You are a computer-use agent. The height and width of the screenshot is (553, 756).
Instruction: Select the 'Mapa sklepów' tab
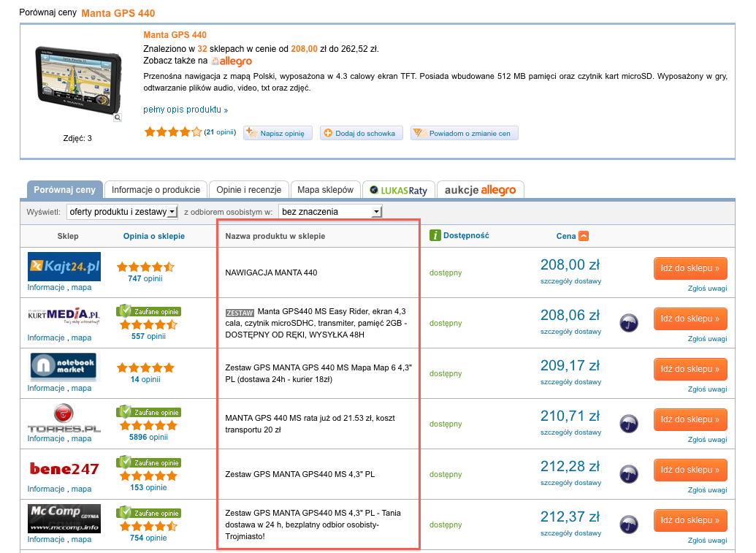pyautogui.click(x=325, y=190)
